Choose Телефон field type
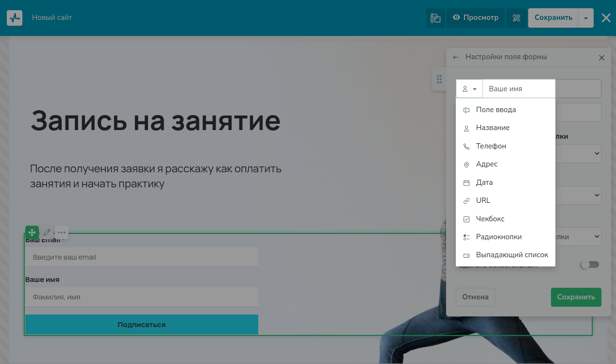The height and width of the screenshot is (364, 616). point(505,146)
